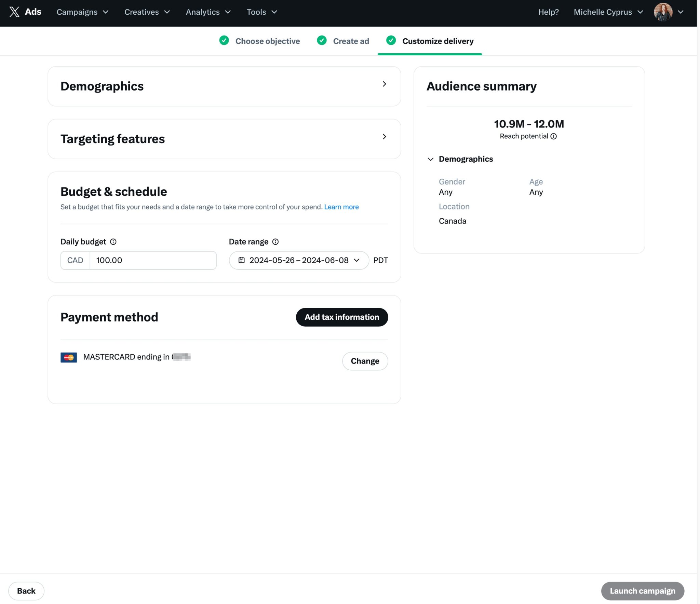This screenshot has height=604, width=700.
Task: Click Add tax information
Action: 341,317
